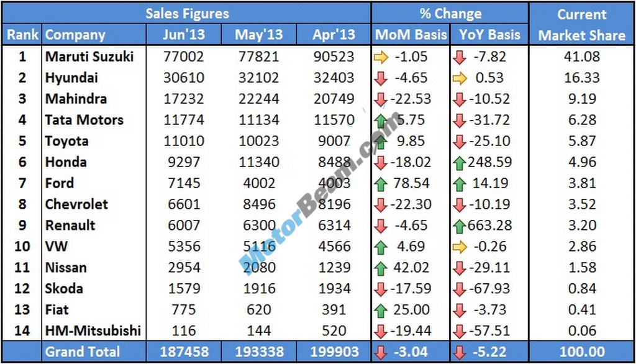Click the Company column header
Screen dimensions: 636x364
[x=75, y=35]
